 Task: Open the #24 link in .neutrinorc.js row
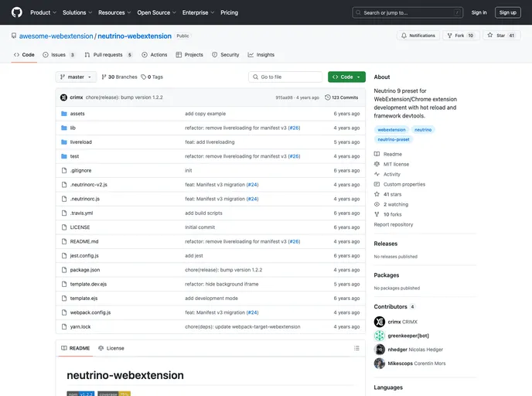tap(252, 199)
